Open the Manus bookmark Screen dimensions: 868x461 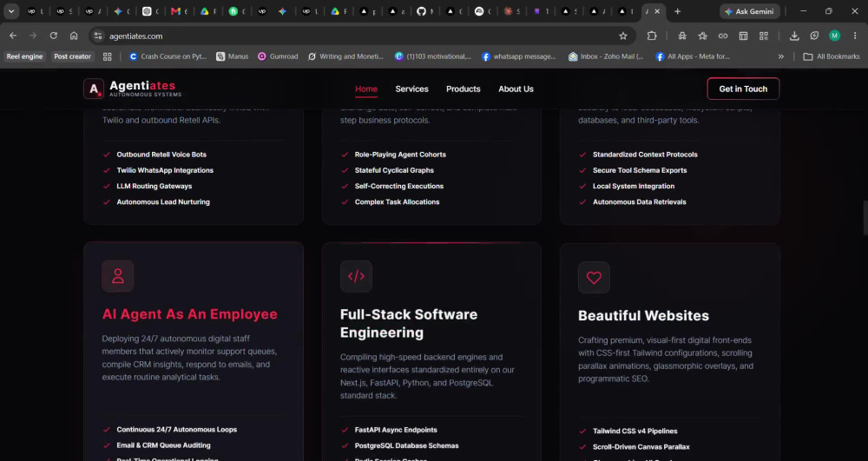click(x=233, y=56)
